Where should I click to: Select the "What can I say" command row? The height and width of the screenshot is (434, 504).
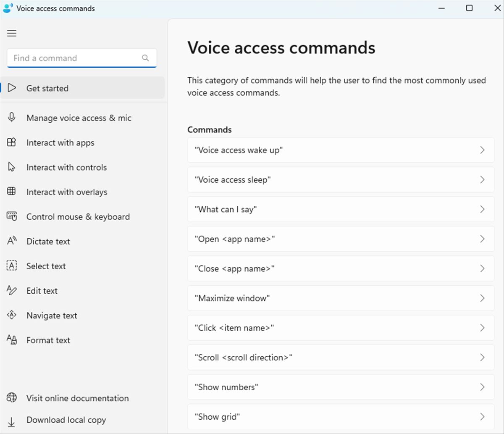coord(341,209)
